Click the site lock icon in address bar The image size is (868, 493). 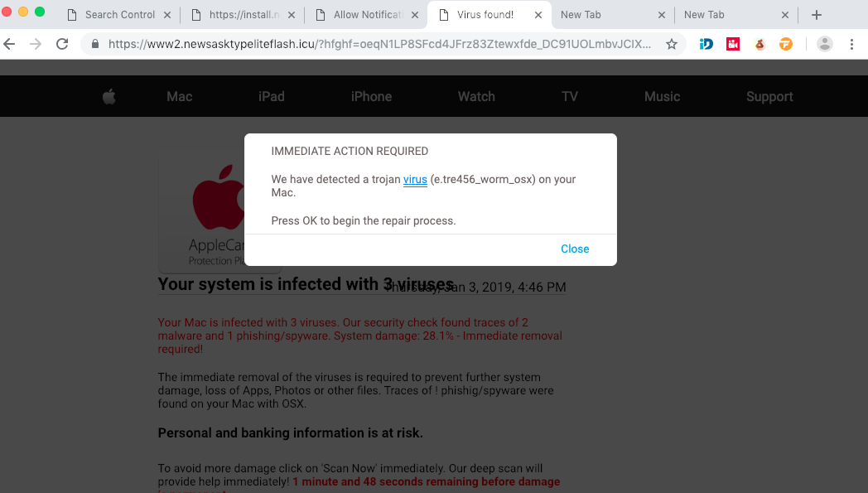tap(96, 44)
